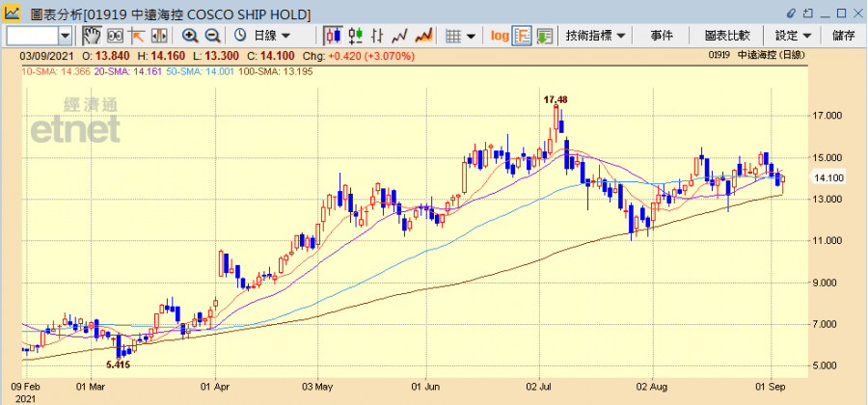Image resolution: width=868 pixels, height=405 pixels.
Task: Click the 事件 events button
Action: 662,36
